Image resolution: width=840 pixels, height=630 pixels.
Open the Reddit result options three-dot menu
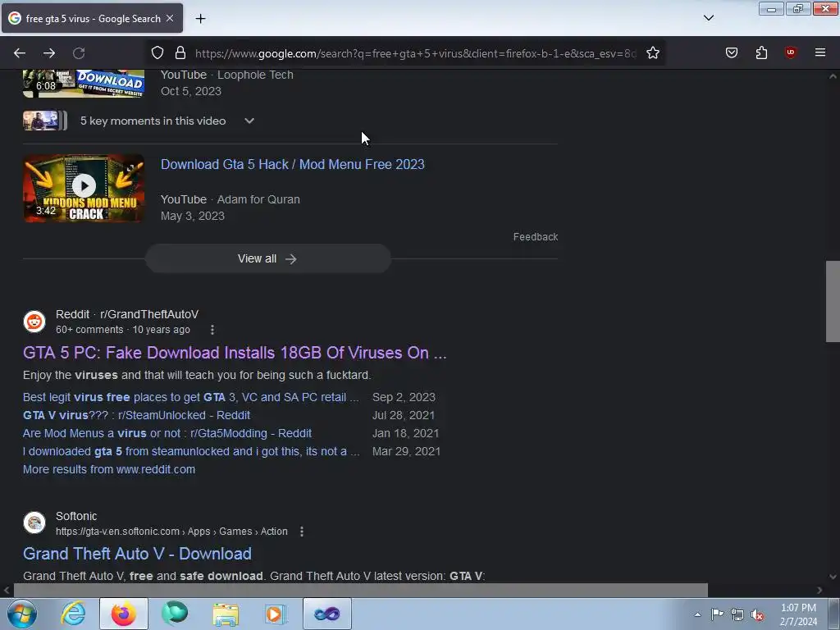coord(212,330)
